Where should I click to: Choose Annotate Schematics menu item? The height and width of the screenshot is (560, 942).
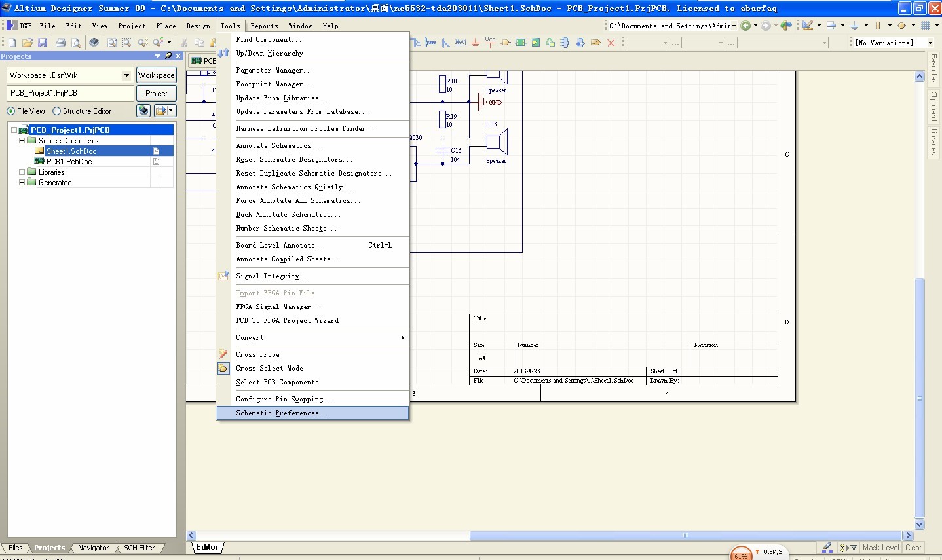tap(312, 146)
